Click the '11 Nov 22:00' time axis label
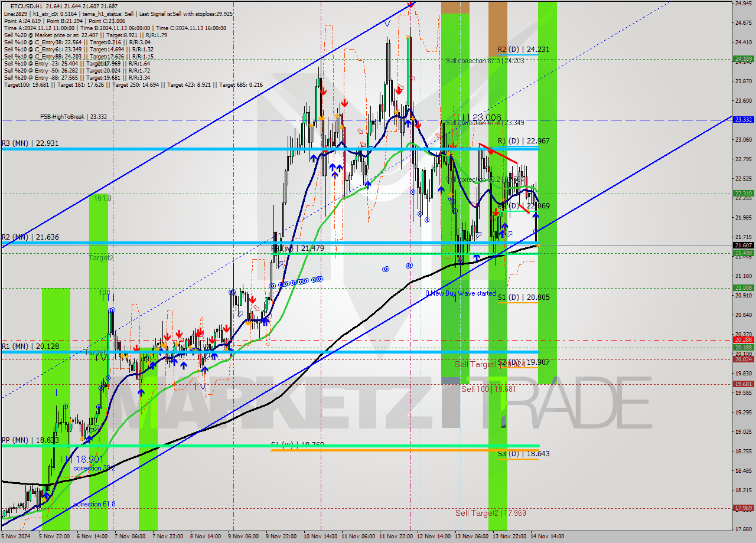Screen dimensions: 756x543 (x=396, y=537)
